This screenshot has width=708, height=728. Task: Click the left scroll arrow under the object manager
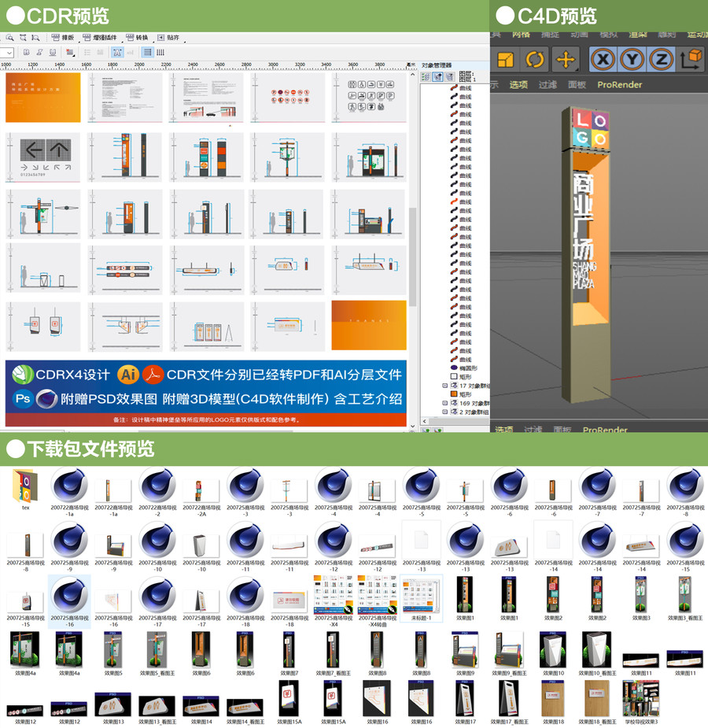(x=425, y=421)
